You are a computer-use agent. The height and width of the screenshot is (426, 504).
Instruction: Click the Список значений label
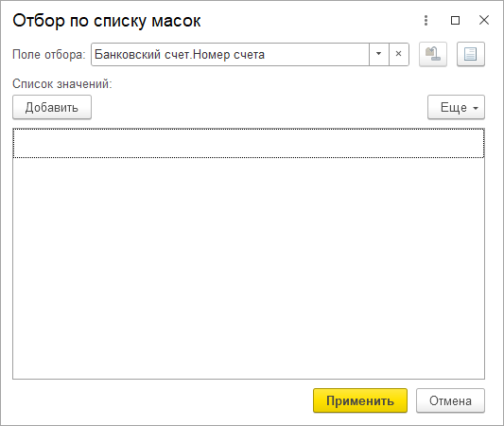pos(62,84)
